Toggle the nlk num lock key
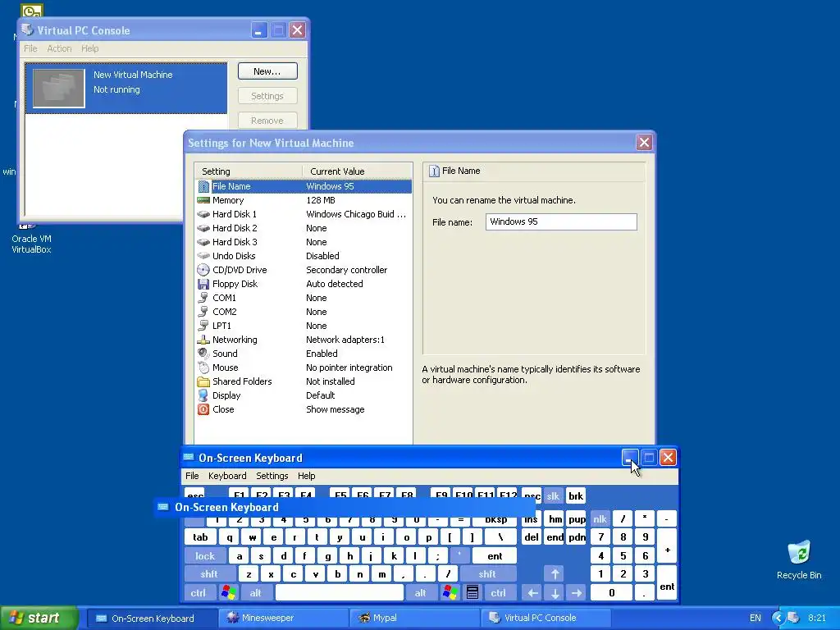The width and height of the screenshot is (840, 630). click(600, 518)
